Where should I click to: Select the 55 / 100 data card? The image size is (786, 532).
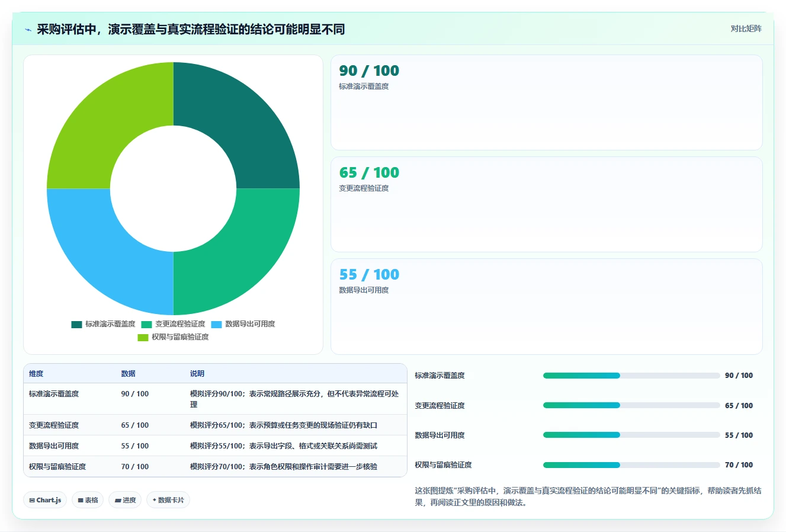(546, 306)
